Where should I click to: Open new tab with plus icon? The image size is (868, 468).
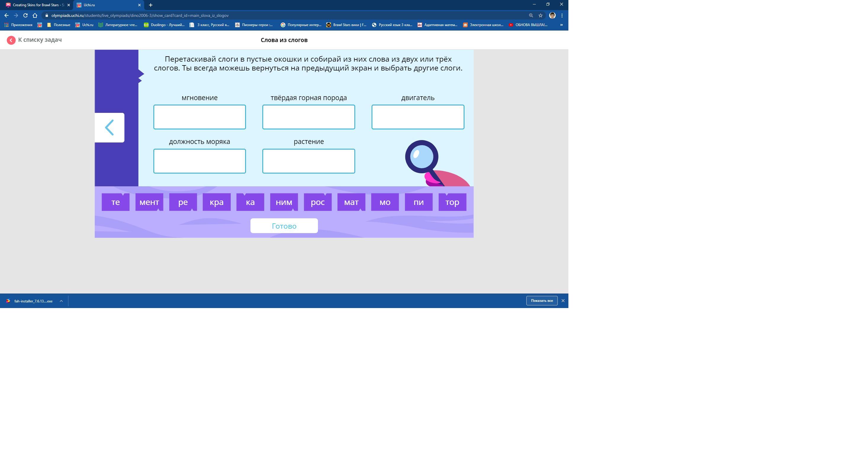tap(151, 5)
